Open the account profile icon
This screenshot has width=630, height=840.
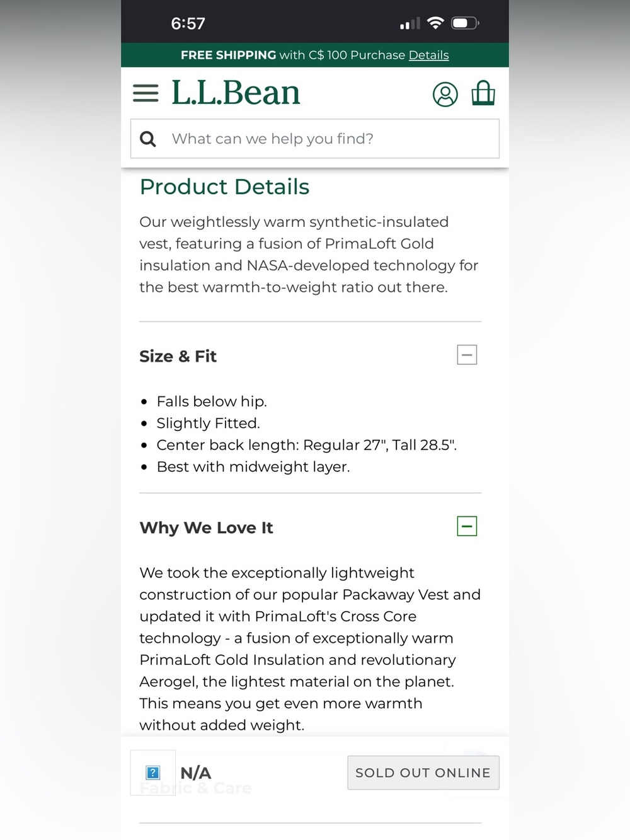(x=445, y=95)
